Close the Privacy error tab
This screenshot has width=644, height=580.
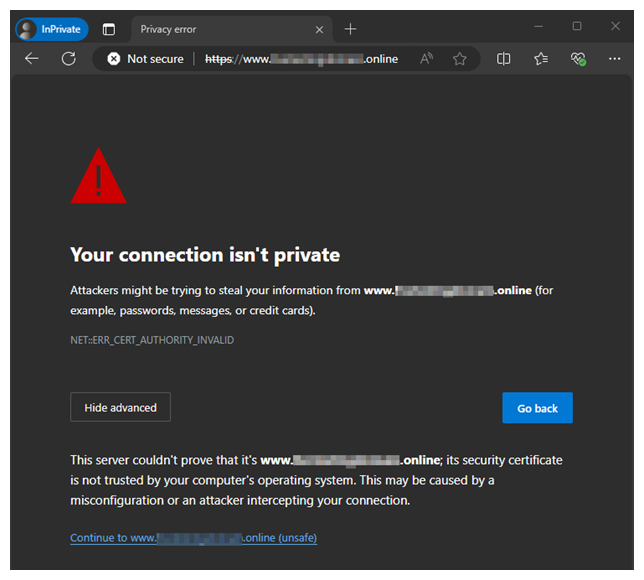pyautogui.click(x=320, y=29)
